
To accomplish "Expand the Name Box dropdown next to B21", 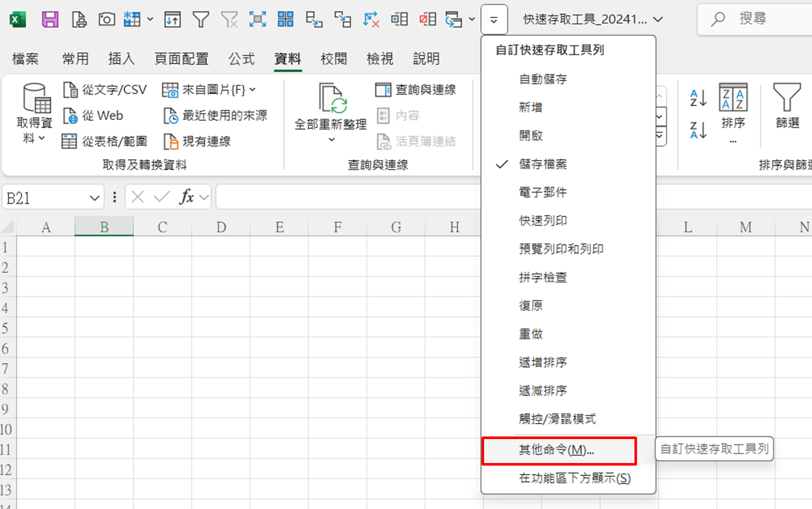I will coord(95,198).
